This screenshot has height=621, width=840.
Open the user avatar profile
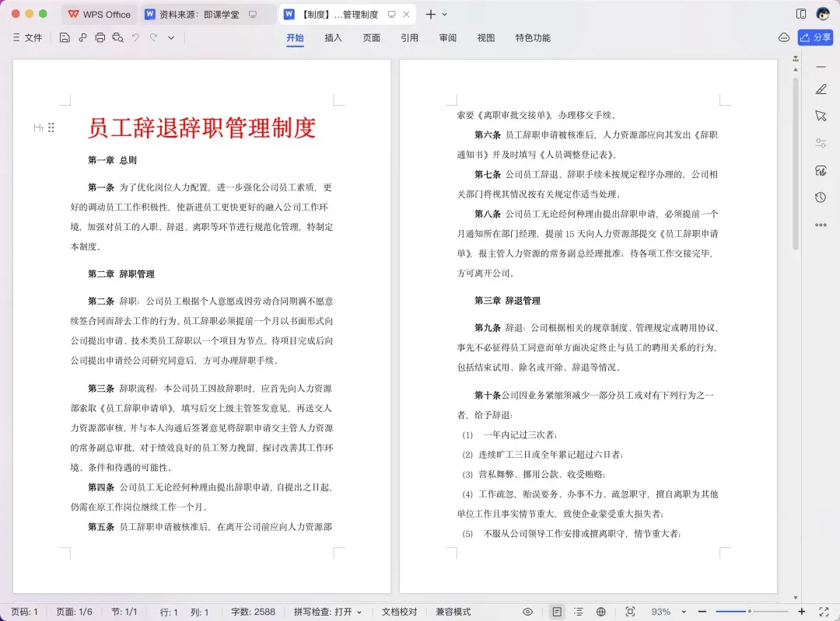point(823,14)
